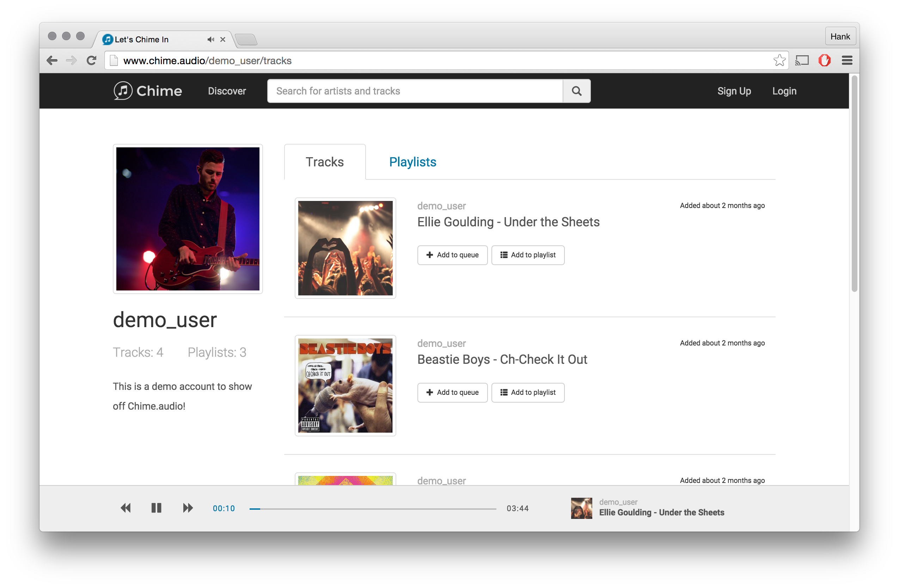
Task: Switch to the Playlists tab
Action: click(x=412, y=161)
